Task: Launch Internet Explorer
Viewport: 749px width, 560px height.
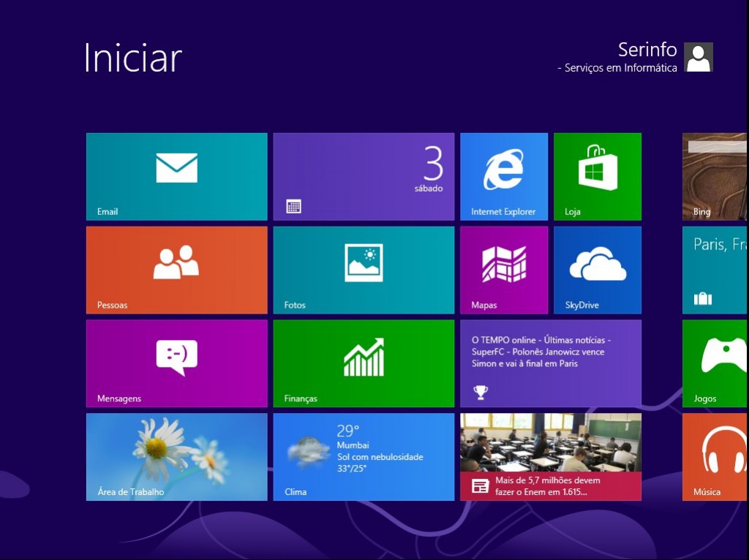Action: pyautogui.click(x=503, y=176)
